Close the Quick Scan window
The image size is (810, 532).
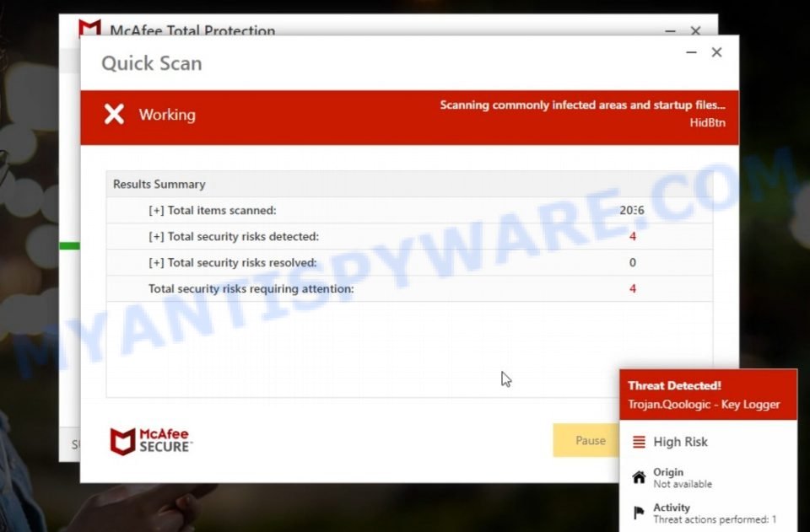(716, 52)
